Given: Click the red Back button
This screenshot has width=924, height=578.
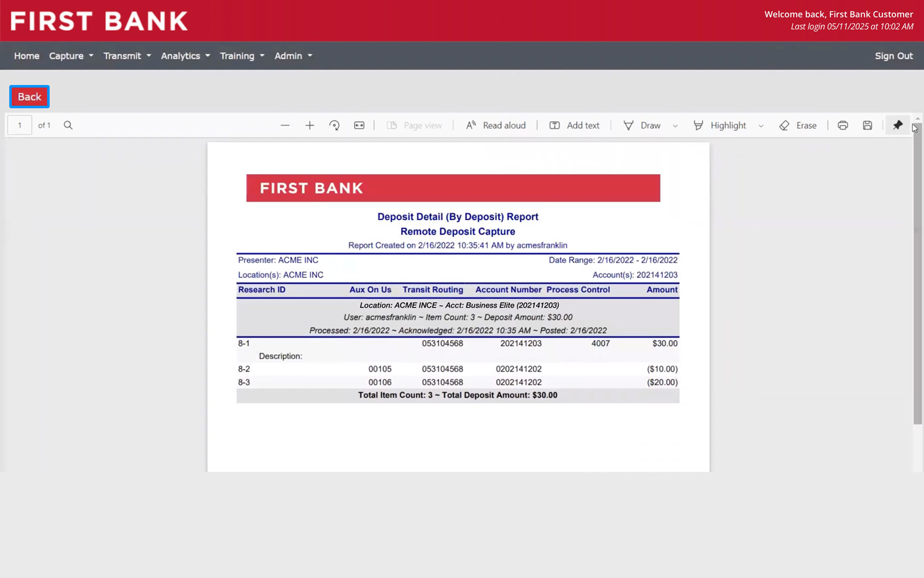Looking at the screenshot, I should click(x=29, y=96).
